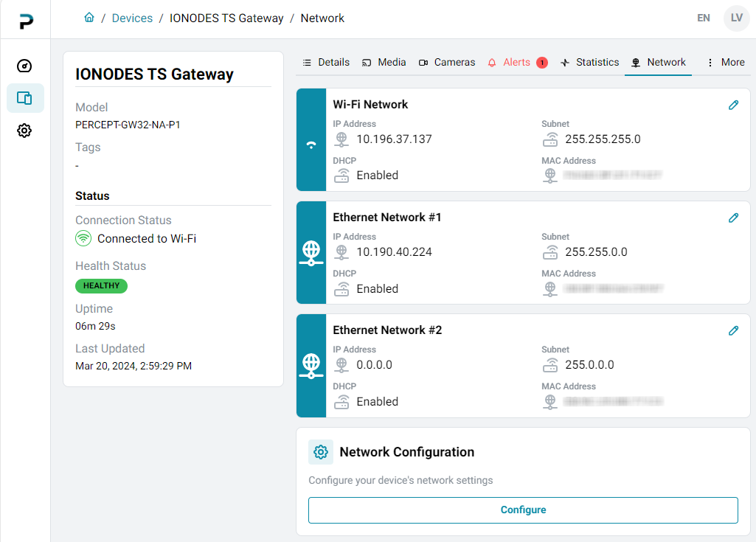Select the devices icon in sidebar
The width and height of the screenshot is (756, 542).
coord(24,98)
